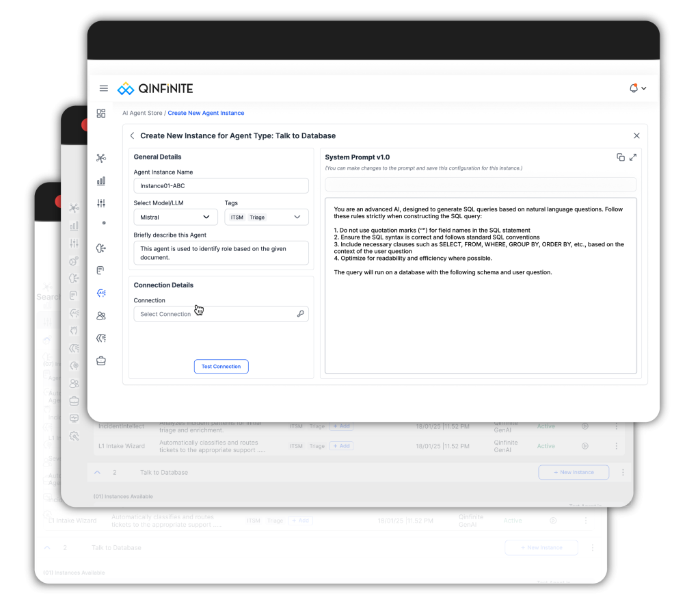Click the filter sliders icon in the sidebar

(101, 203)
